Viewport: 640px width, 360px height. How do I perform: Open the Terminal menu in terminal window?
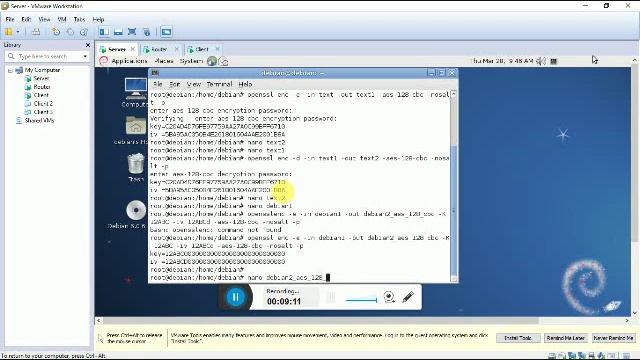pyautogui.click(x=219, y=84)
